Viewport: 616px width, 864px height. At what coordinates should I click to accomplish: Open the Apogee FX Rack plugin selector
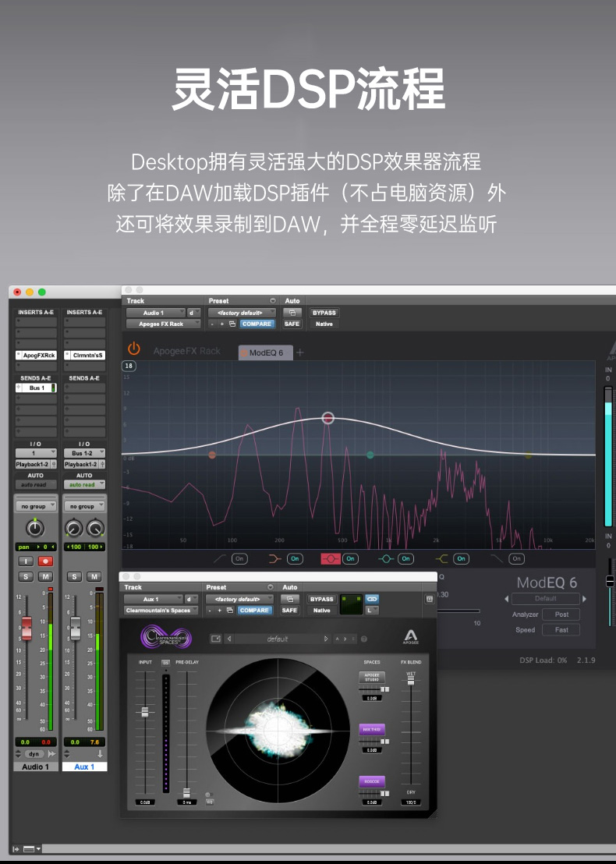click(164, 324)
